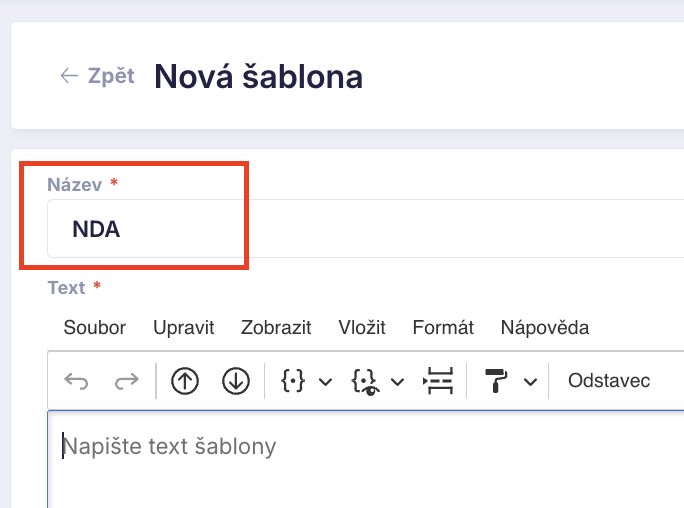Click the curly braces variable icon
Viewport: 684px width, 508px height.
(293, 381)
